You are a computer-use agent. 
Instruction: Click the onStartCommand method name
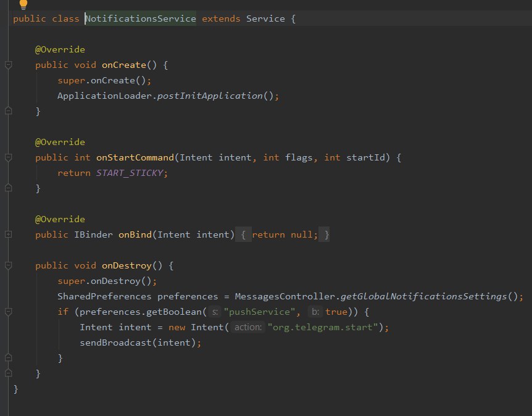coord(135,157)
